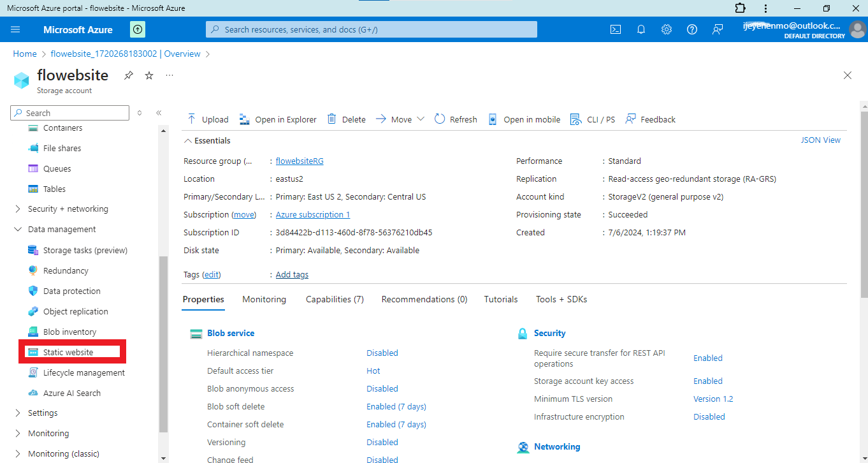Open Cloud Shell from the top bar
This screenshot has width=868, height=463.
point(616,29)
